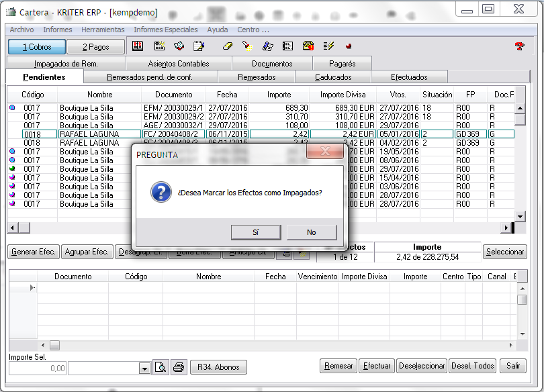The image size is (544, 392).
Task: Click the yellow telephone toolbar icon
Action: click(x=308, y=46)
